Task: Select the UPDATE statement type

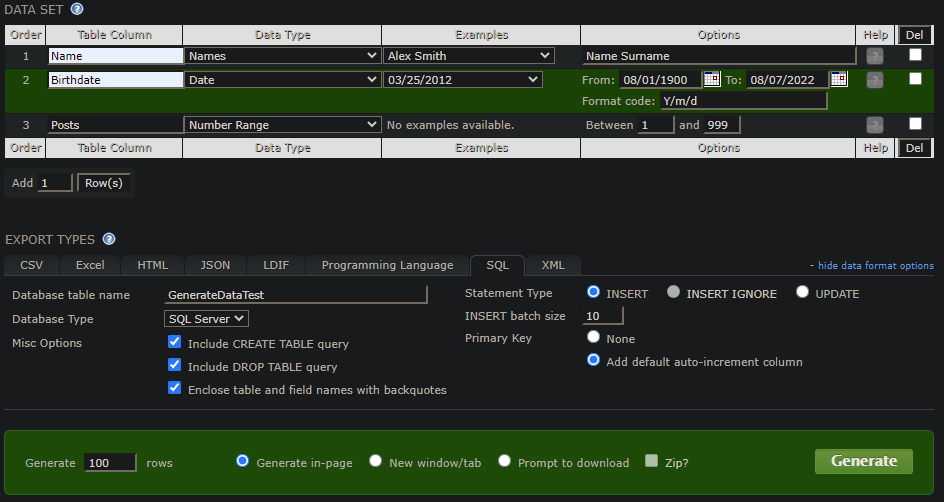Action: pos(803,293)
